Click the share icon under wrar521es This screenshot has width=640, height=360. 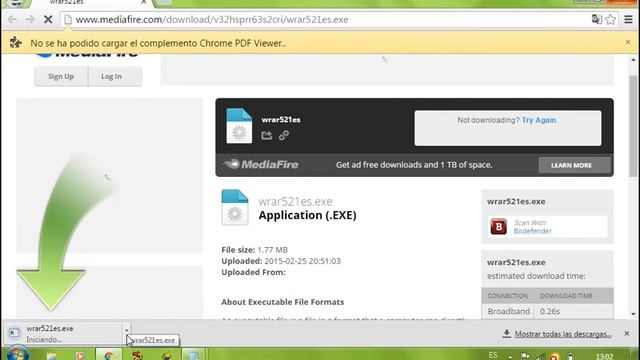point(267,135)
